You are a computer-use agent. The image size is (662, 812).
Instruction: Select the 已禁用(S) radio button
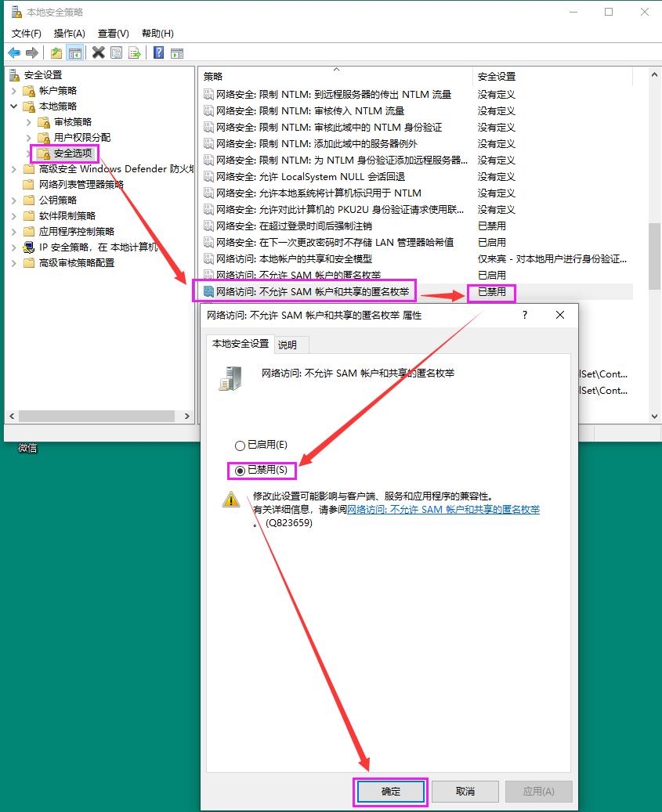pyautogui.click(x=240, y=471)
